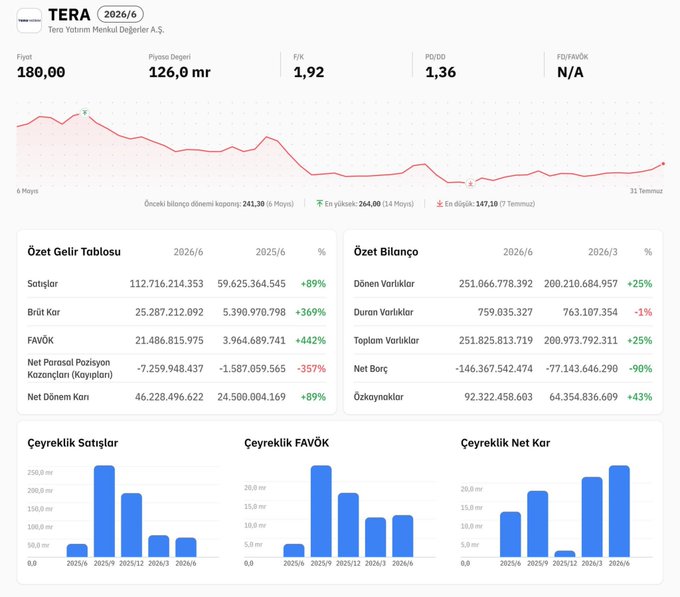Screen dimensions: 680x597
Task: Click the +369% Brüt Kar change
Action: coord(311,312)
